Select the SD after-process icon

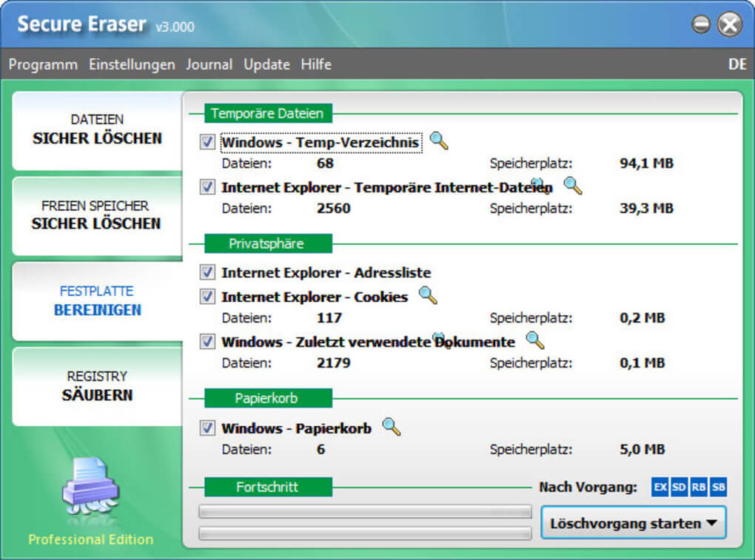(x=679, y=488)
